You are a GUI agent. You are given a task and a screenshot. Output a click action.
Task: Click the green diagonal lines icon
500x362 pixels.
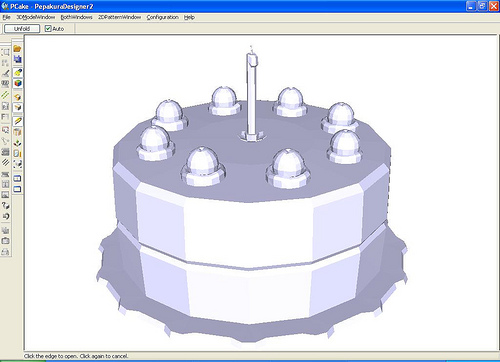tap(5, 95)
